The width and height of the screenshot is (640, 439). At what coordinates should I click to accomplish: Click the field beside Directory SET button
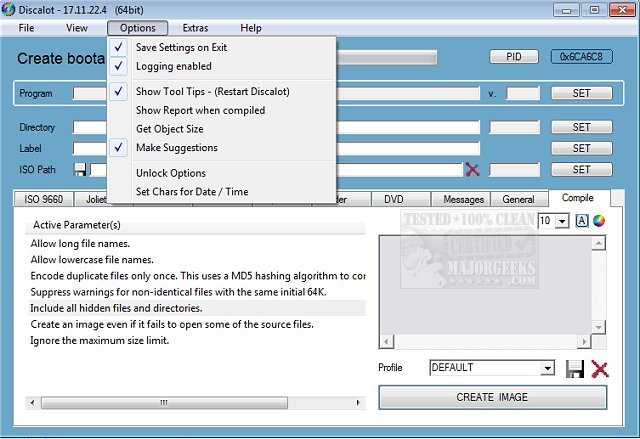[514, 127]
